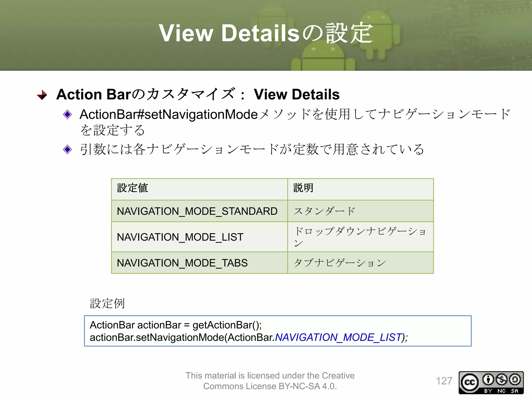The height and width of the screenshot is (399, 532).
Task: Click the description cell 'ドロップダウンナビゲーション'
Action: click(x=361, y=237)
